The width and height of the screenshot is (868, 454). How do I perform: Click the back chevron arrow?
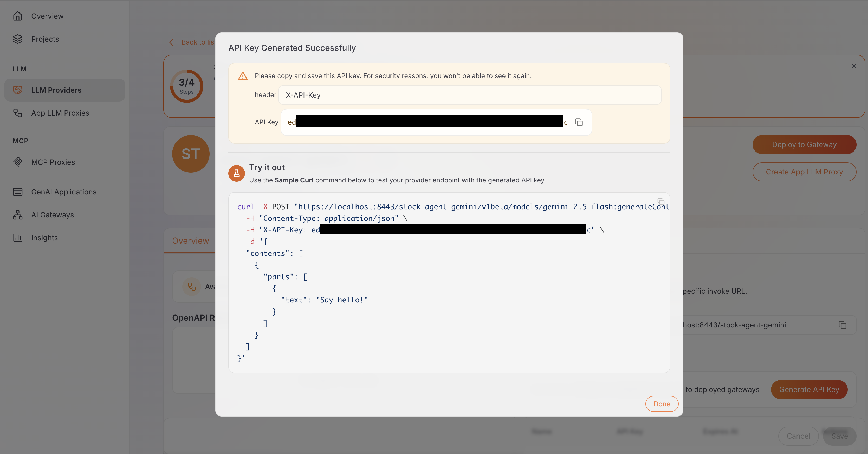click(171, 42)
